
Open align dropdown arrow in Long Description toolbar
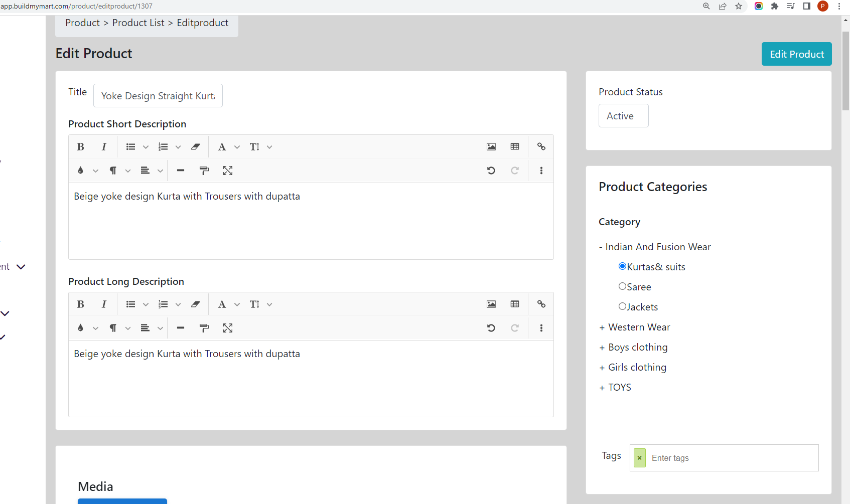click(161, 328)
